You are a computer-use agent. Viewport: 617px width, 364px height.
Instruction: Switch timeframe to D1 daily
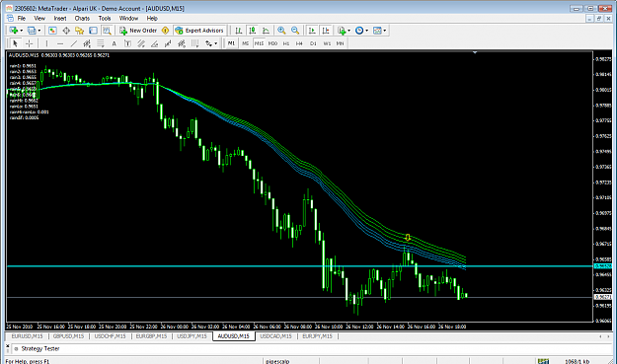tap(313, 43)
